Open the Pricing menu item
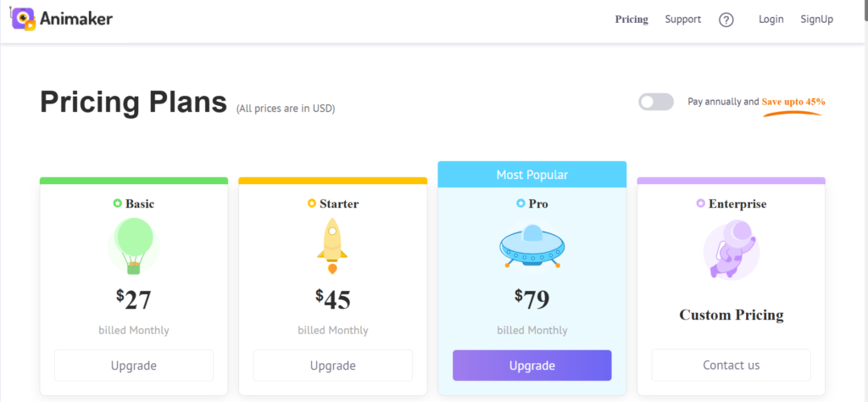This screenshot has width=868, height=402. (632, 20)
